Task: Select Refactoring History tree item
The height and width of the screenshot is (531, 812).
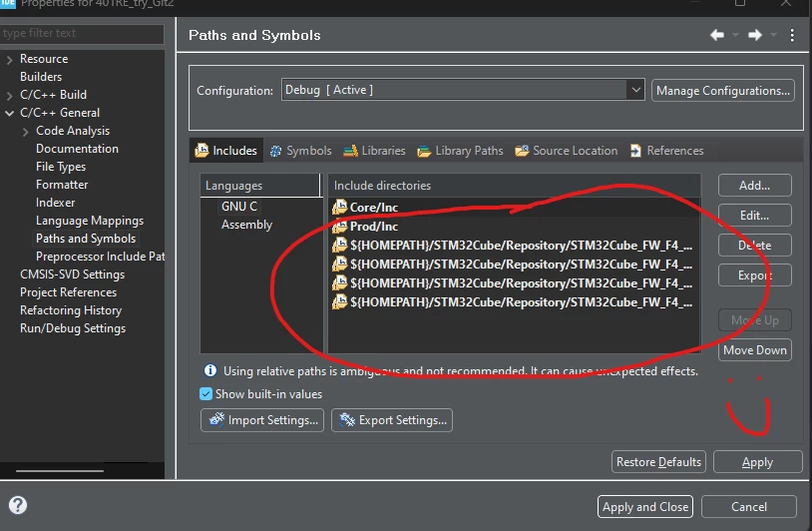Action: point(71,310)
